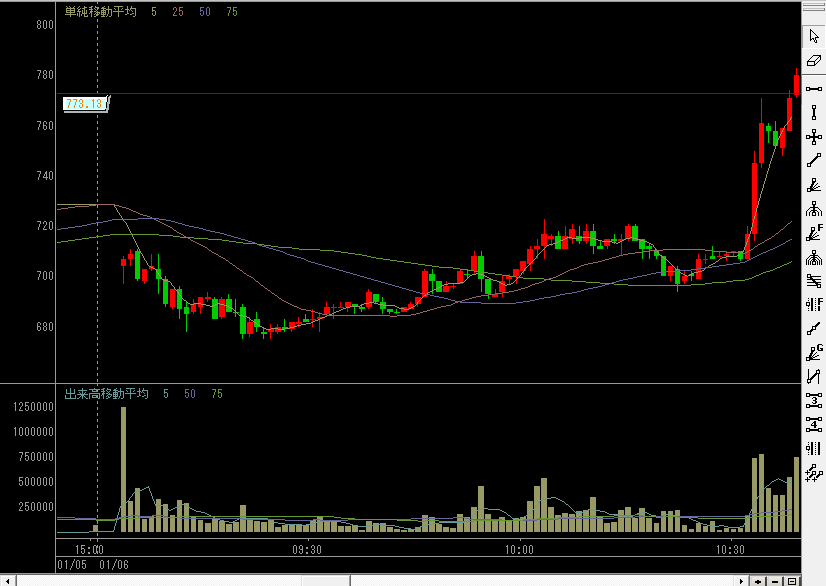The image size is (826, 586).
Task: Click the 680 price axis label
Action: pos(45,327)
